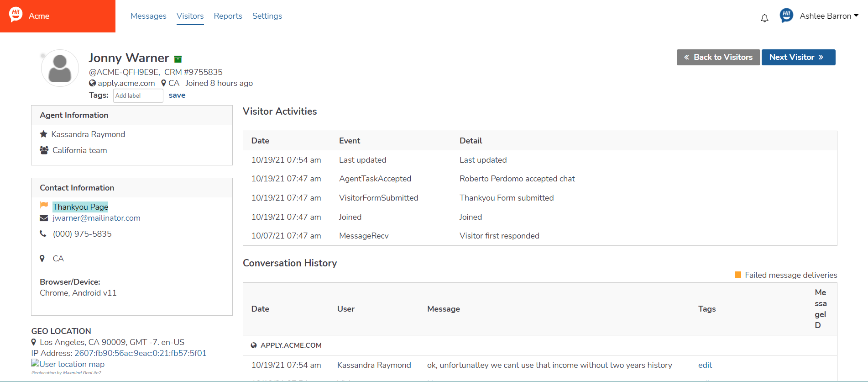This screenshot has width=868, height=382.
Task: Edit tags for Kassandra Raymond's message
Action: [x=705, y=365]
